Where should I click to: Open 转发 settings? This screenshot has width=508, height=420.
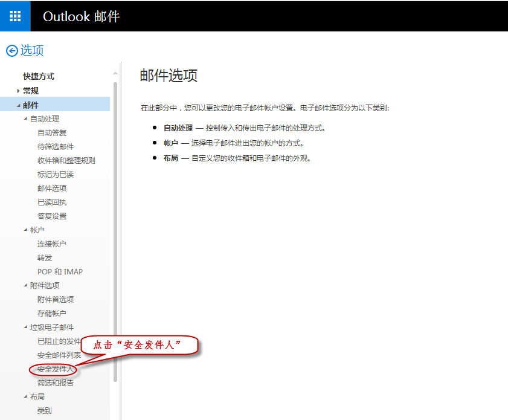click(x=45, y=258)
